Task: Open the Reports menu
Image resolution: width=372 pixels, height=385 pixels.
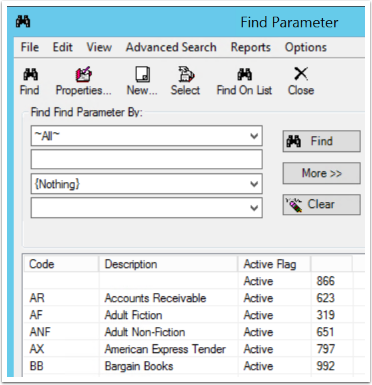Action: point(251,47)
